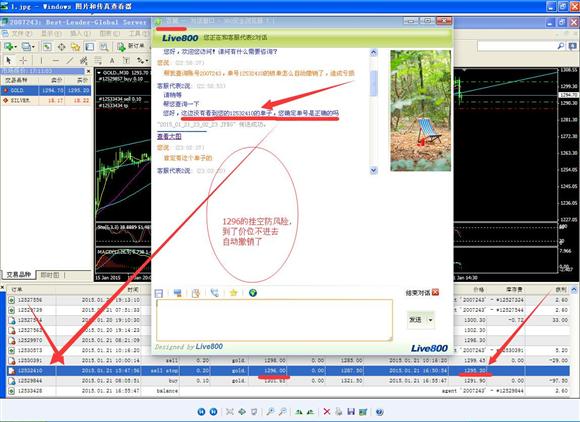Screen dimensions: 580x422
Task: Click profiles icon in MetaTrader toolbar
Action: point(27,47)
